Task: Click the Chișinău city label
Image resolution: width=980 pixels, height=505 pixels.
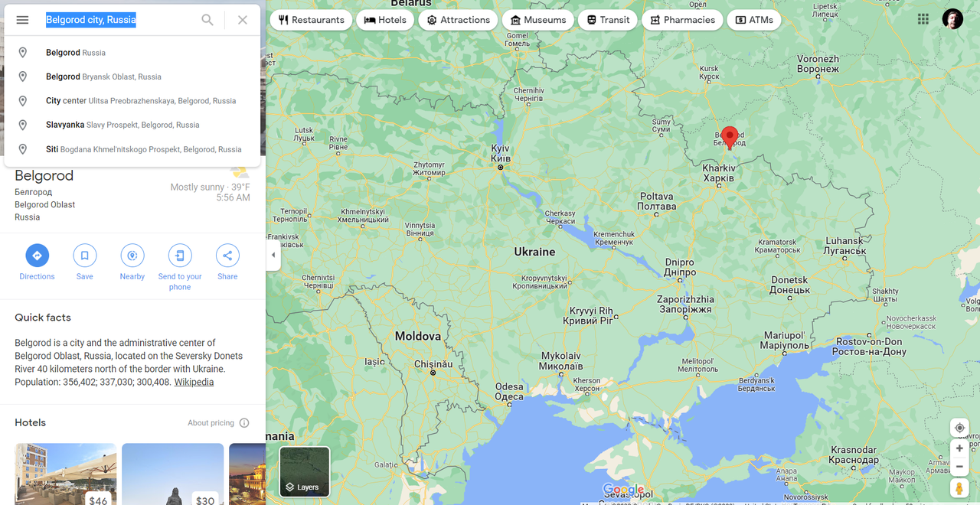Action: (x=433, y=364)
